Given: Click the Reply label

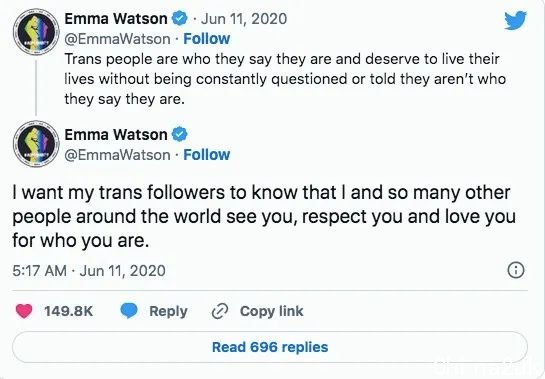Looking at the screenshot, I should pyautogui.click(x=168, y=311).
